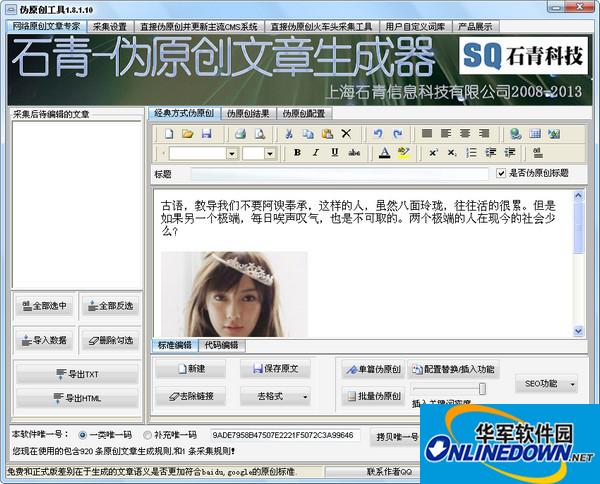
Task: Open 直接伪原创火车头采集工具 tab
Action: click(x=321, y=27)
